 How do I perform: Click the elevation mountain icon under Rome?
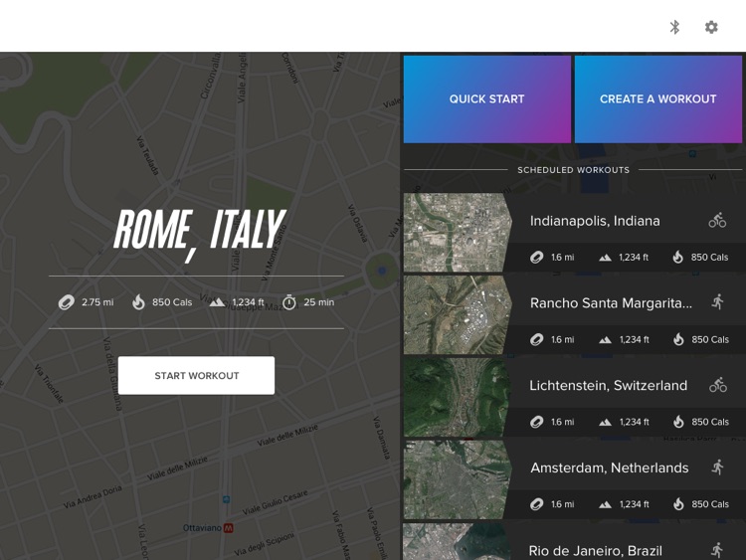coord(217,302)
